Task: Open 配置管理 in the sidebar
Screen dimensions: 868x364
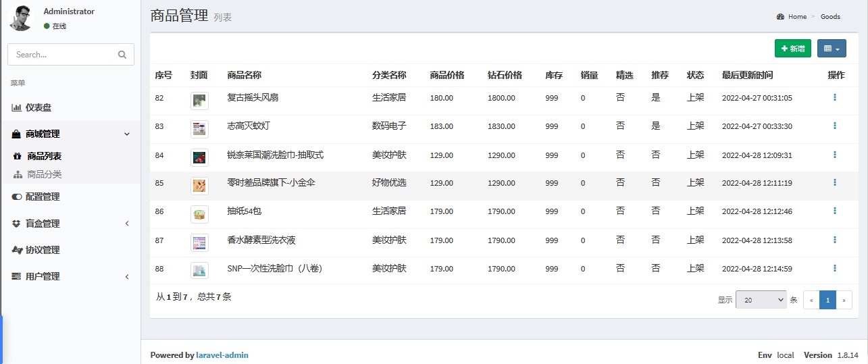Action: click(x=42, y=197)
